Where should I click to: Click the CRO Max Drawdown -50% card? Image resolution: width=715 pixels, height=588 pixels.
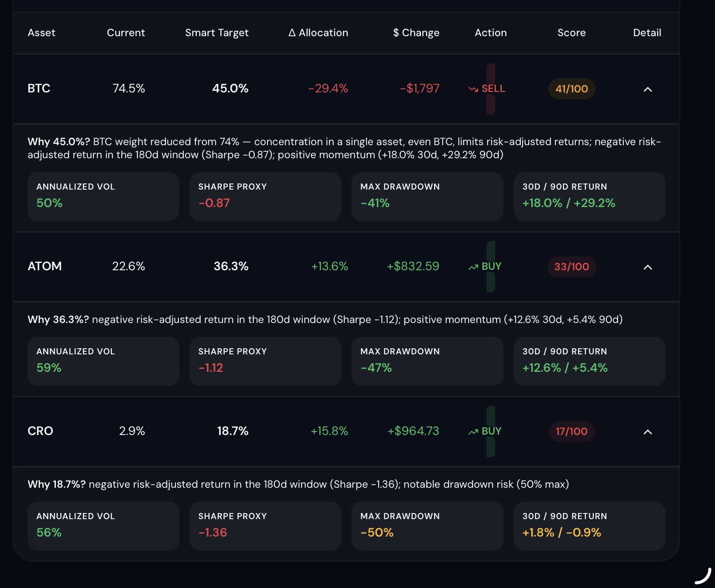coord(428,526)
